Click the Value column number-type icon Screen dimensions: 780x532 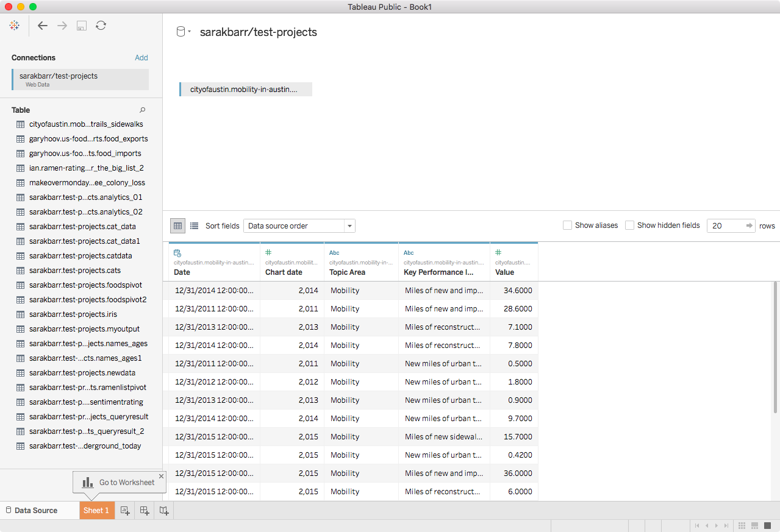pyautogui.click(x=498, y=253)
